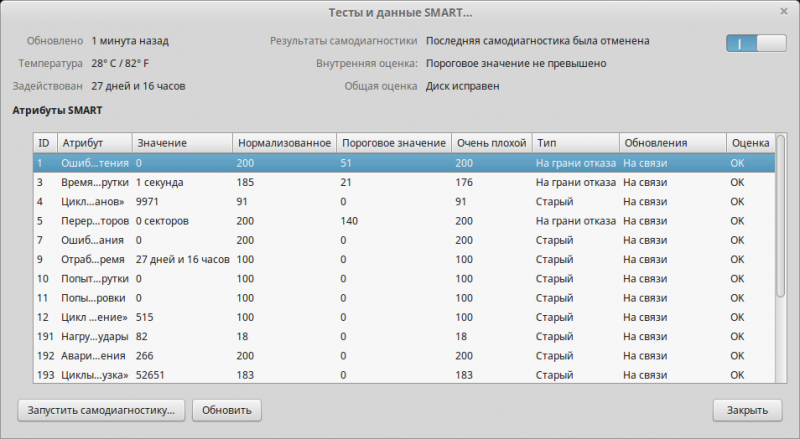
Task: Select row with value 27 дней и 16 часов
Action: click(400, 259)
